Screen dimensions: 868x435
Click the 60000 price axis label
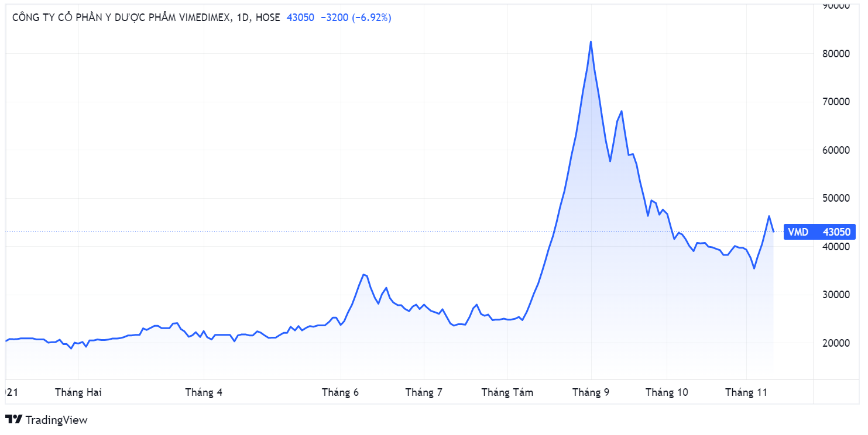(836, 150)
